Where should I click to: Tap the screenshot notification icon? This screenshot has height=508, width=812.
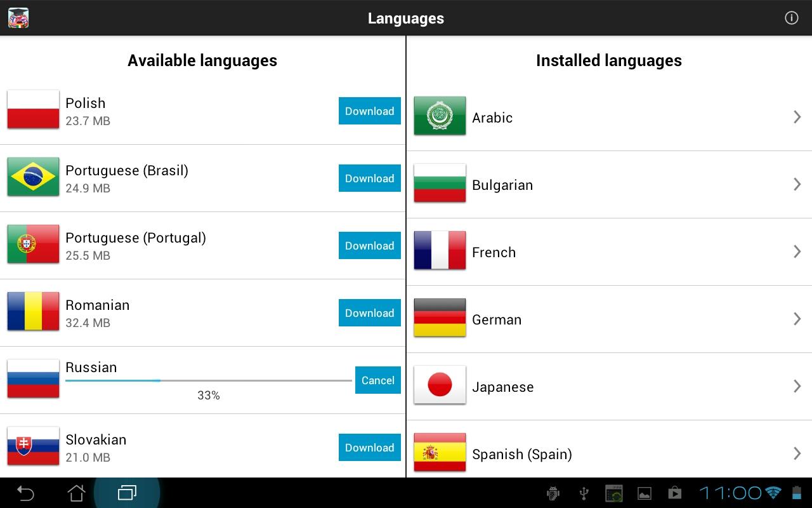tap(614, 493)
